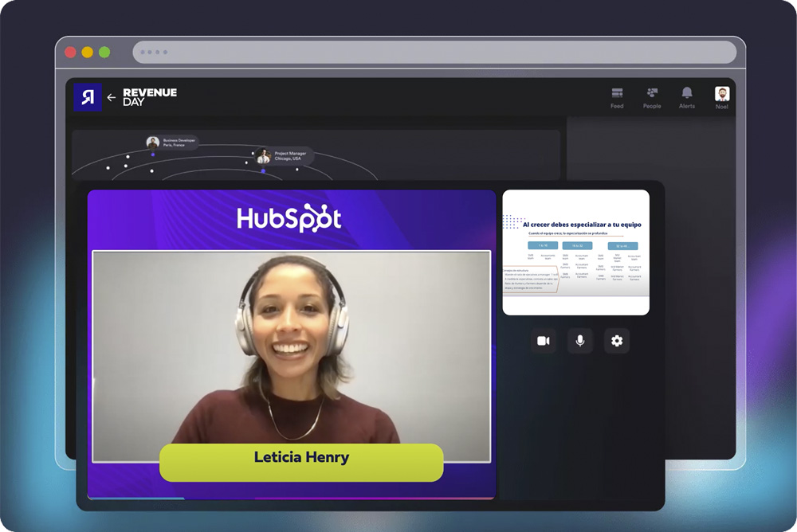Open the presentation slide thumbnail
This screenshot has width=797, height=532.
pyautogui.click(x=576, y=252)
